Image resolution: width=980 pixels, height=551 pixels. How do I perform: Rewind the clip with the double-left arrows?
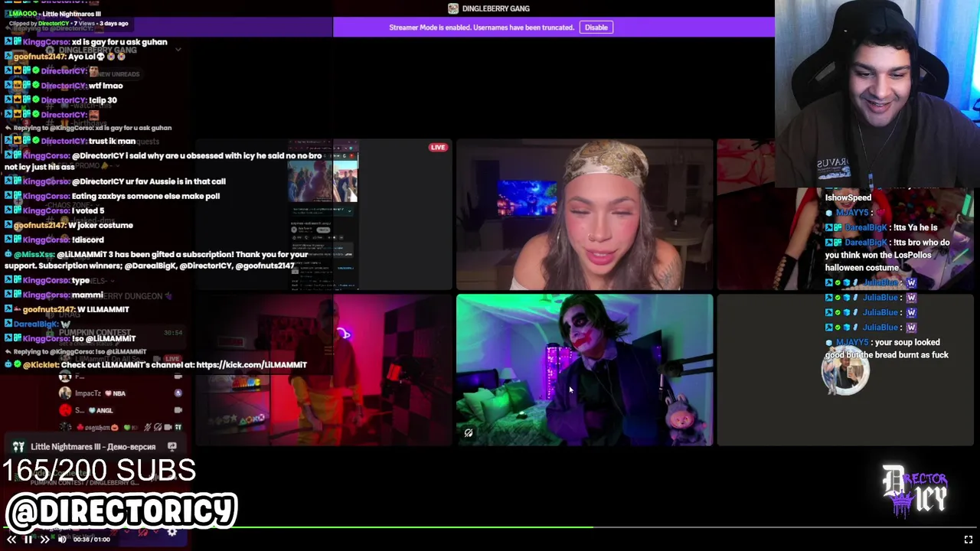(x=11, y=540)
